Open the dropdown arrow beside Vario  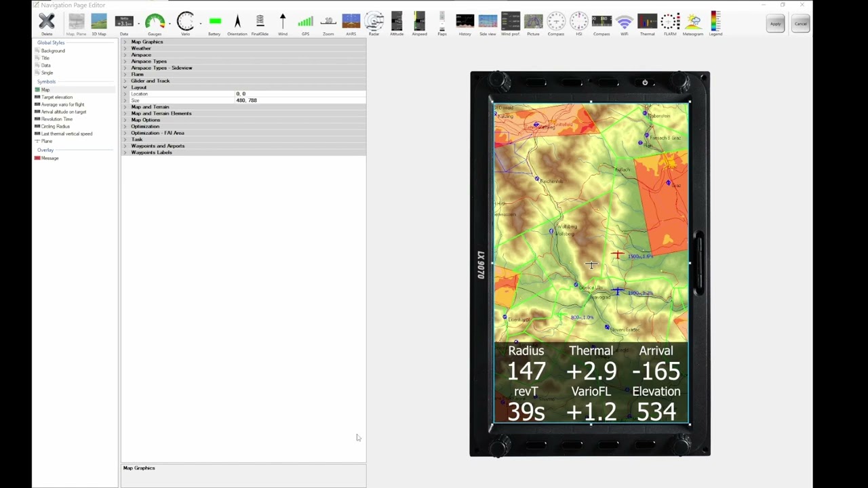click(x=200, y=24)
